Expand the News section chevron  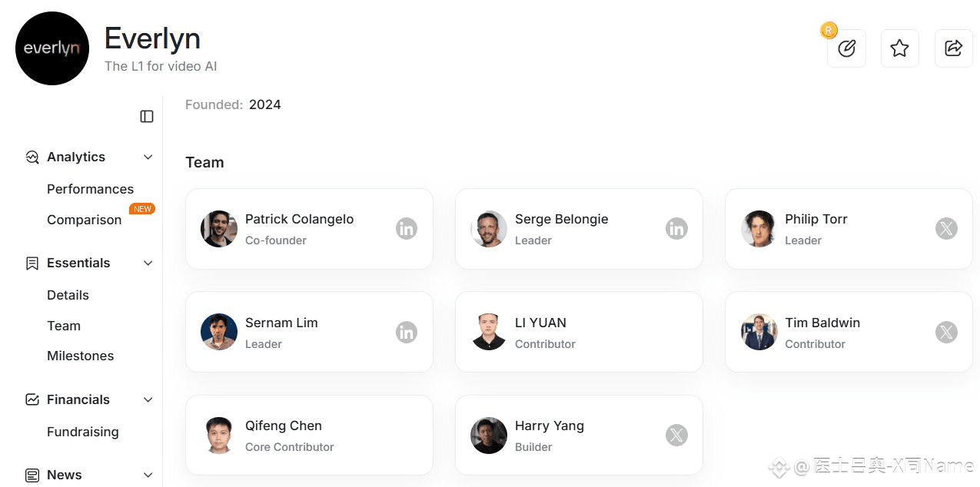tap(148, 475)
